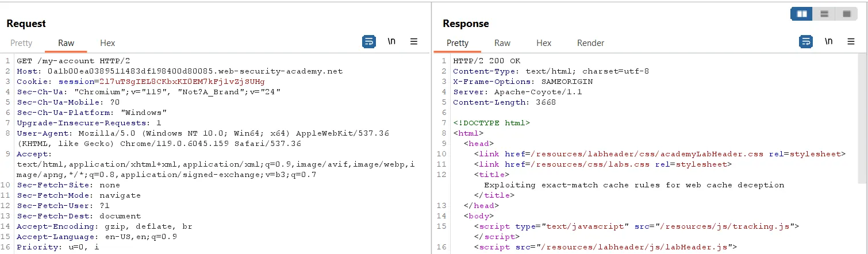Click the academyLabHeader.css link line in the response

(x=659, y=154)
